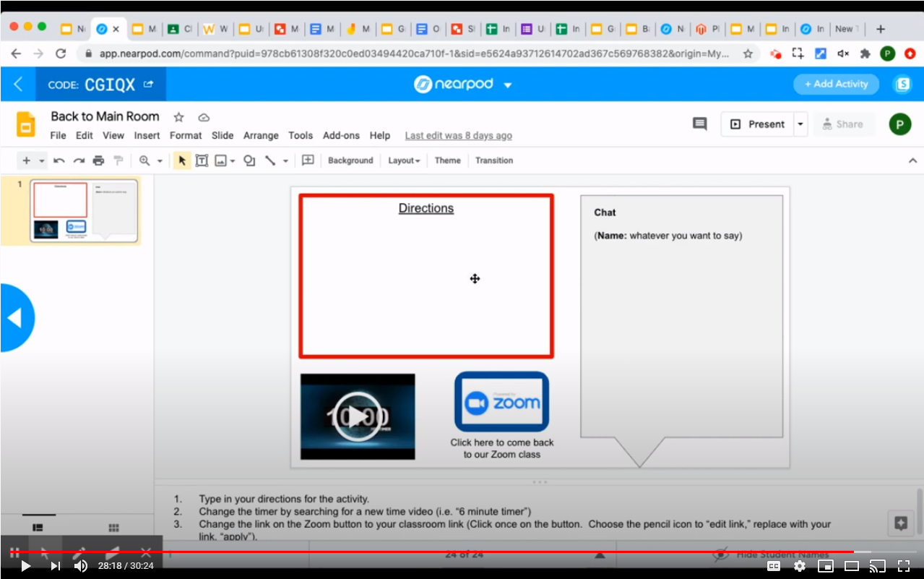Collapse the menus with the toolbar chevron

pyautogui.click(x=912, y=160)
